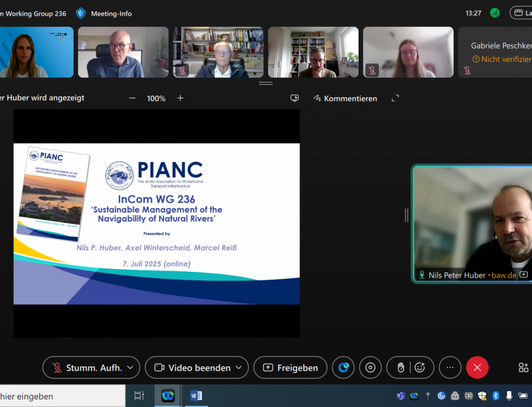This screenshot has width=532, height=407.
Task: Share your screen via Freigeben
Action: click(x=290, y=368)
